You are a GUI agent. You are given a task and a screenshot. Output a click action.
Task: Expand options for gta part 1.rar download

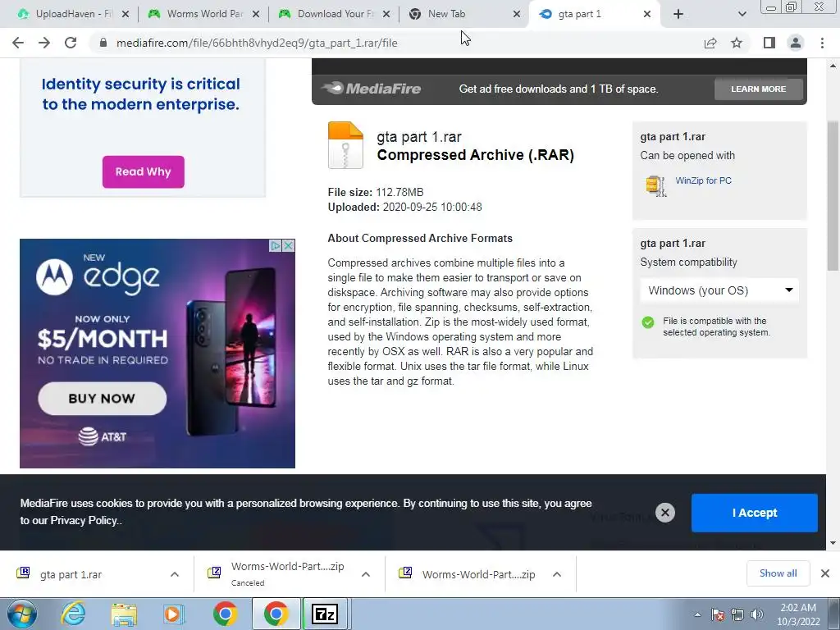(175, 574)
